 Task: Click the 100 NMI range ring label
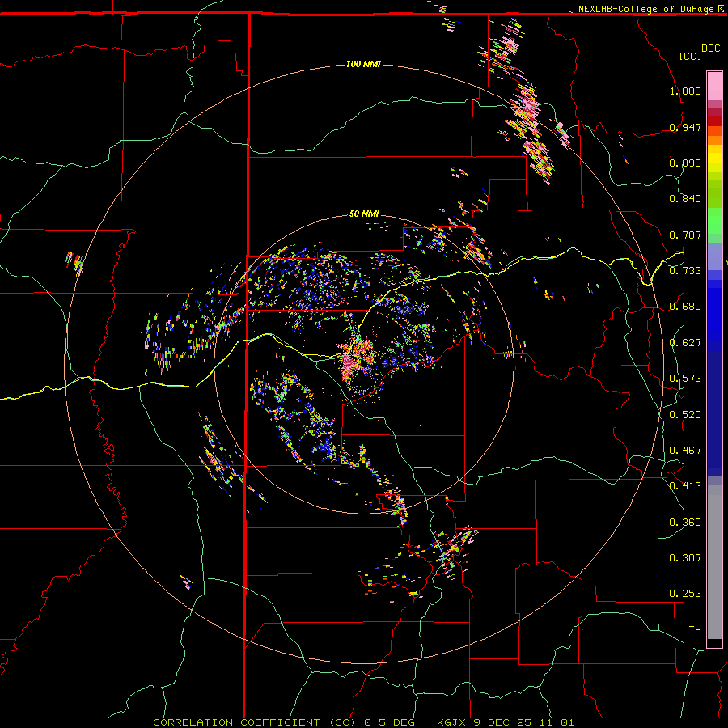click(363, 64)
